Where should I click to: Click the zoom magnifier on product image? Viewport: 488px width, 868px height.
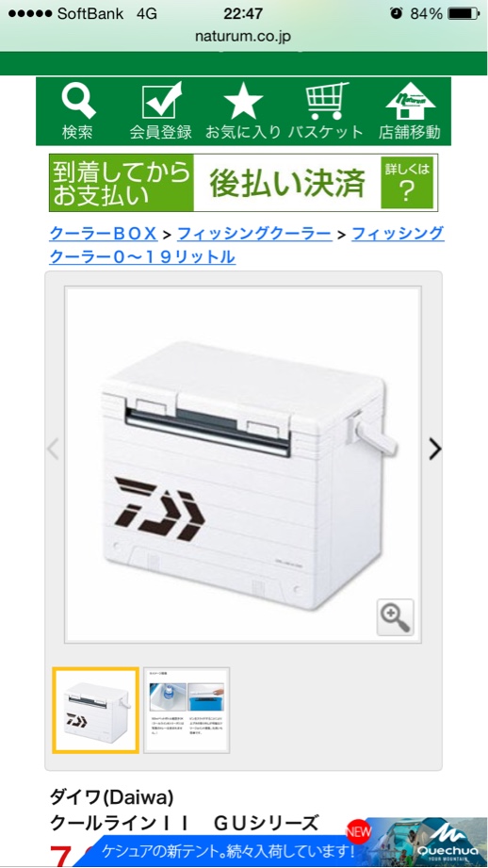click(395, 616)
